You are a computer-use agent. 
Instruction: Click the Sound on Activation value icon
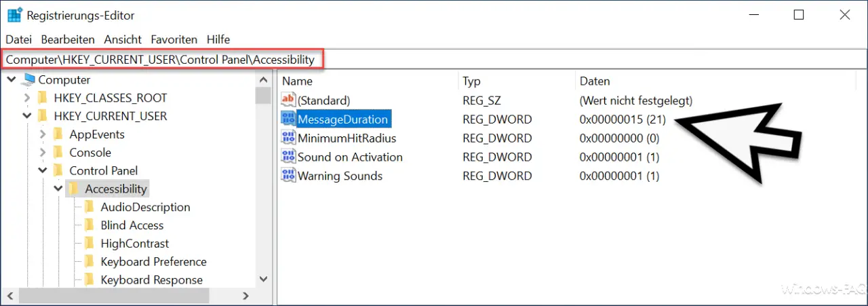(x=288, y=157)
